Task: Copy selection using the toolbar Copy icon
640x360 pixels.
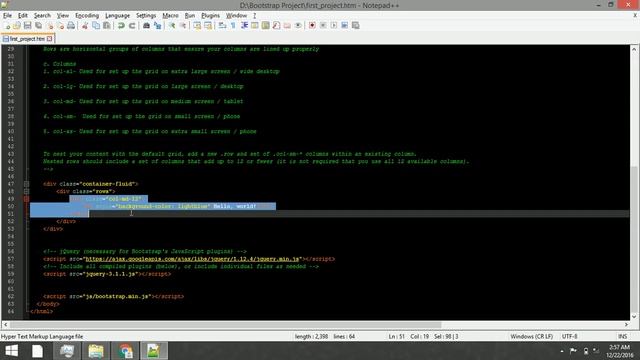Action: click(96, 26)
